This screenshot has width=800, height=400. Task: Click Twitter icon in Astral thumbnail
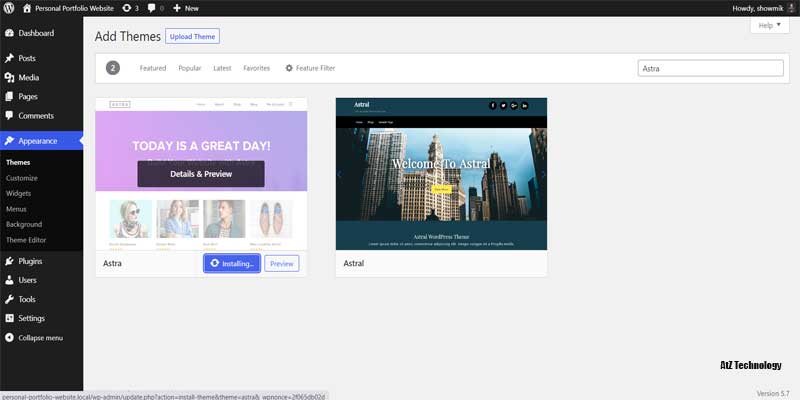point(504,106)
